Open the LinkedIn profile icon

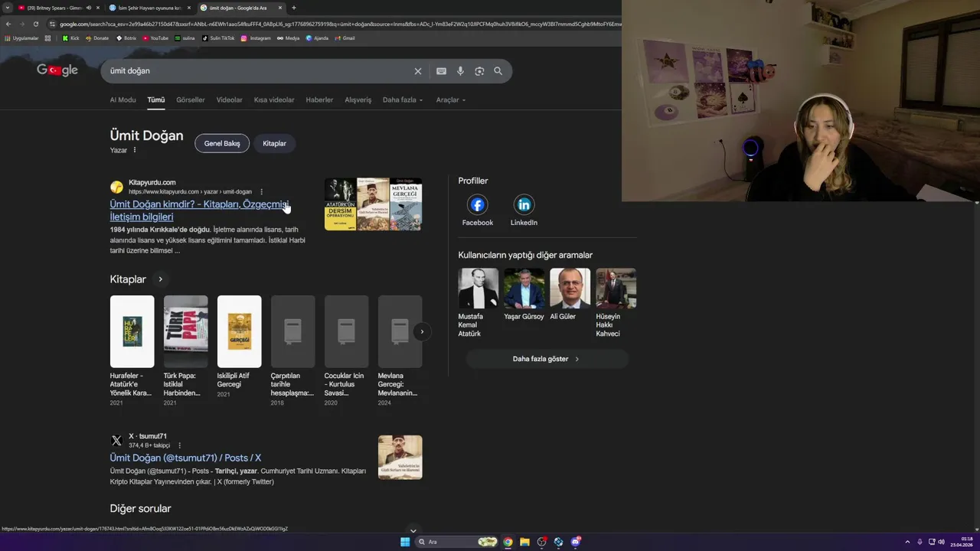click(x=524, y=204)
